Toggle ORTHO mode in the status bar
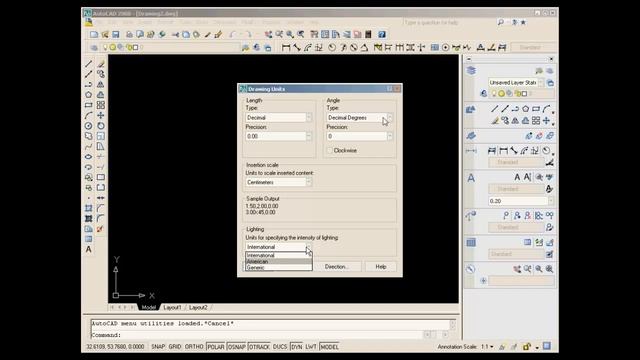The width and height of the screenshot is (640, 360). [x=194, y=347]
